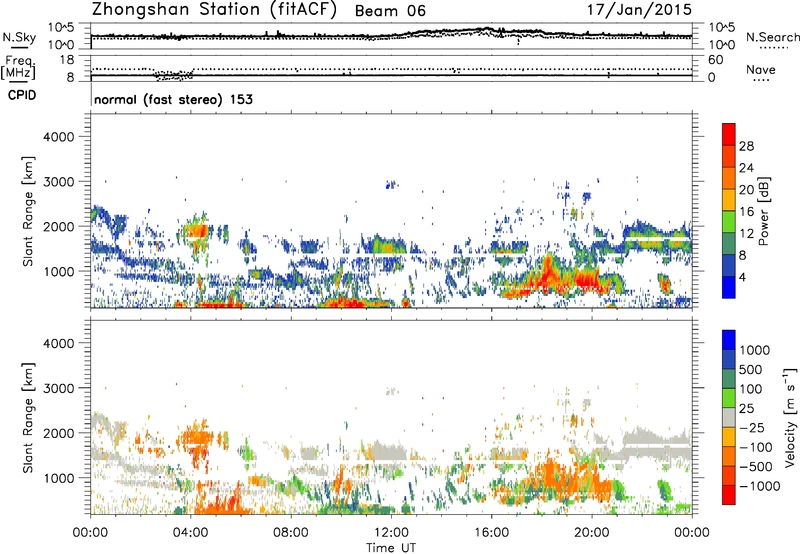The height and width of the screenshot is (554, 800).
Task: Click the '-1000' tick on the Velocity scale
Action: [759, 486]
